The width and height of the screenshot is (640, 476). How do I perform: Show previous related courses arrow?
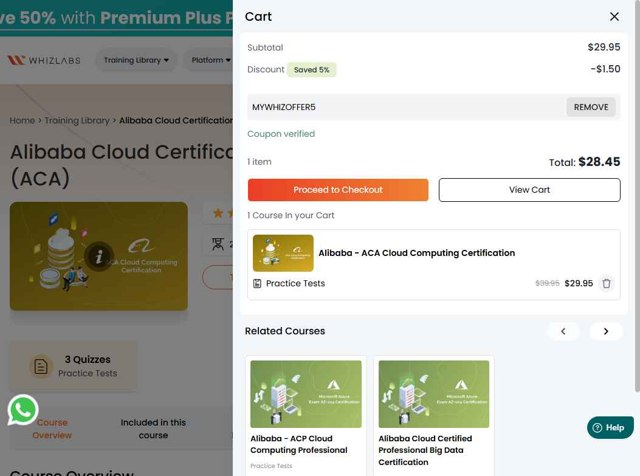(563, 331)
